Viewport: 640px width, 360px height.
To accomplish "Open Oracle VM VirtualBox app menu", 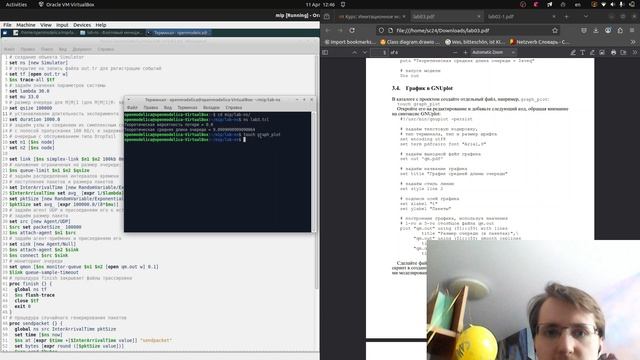I will click(x=67, y=4).
